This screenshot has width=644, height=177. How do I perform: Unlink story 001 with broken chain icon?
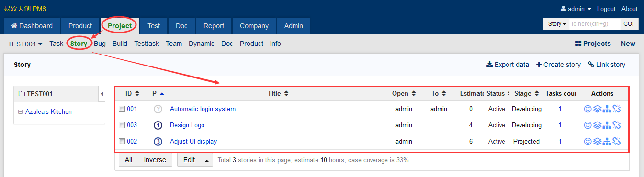tap(616, 109)
